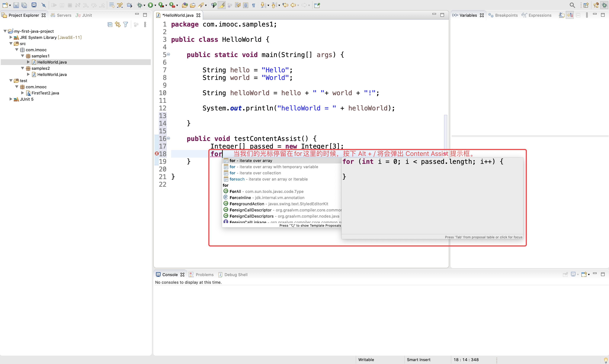Click the Open Type toolbar icon
Image resolution: width=609 pixels, height=364 pixels.
(185, 5)
